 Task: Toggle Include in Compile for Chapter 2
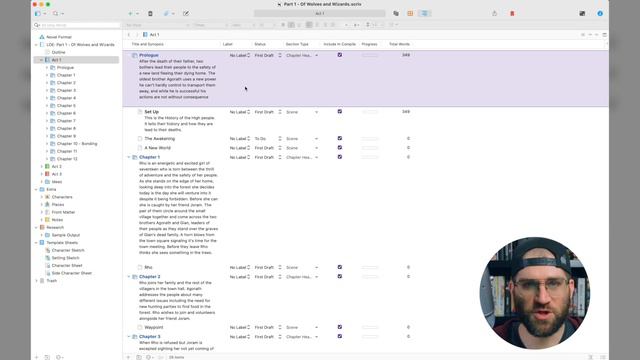tap(340, 276)
